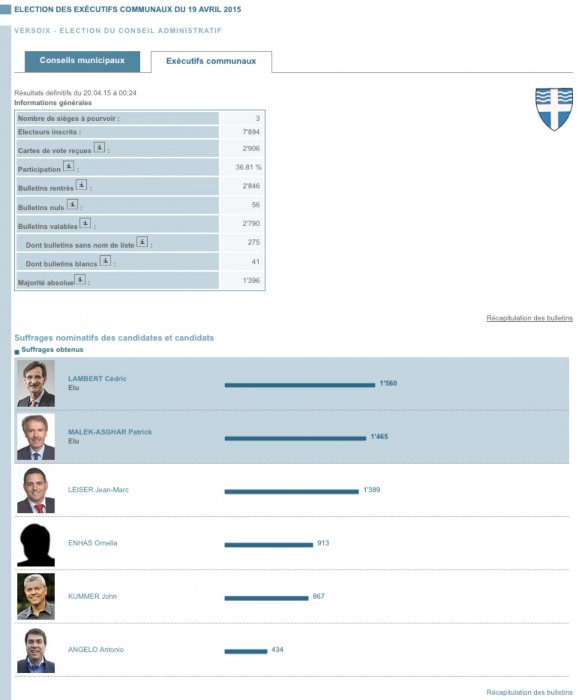Open info icon next to Majorité absolue
Viewport: 577px width, 700px height.
[x=80, y=279]
